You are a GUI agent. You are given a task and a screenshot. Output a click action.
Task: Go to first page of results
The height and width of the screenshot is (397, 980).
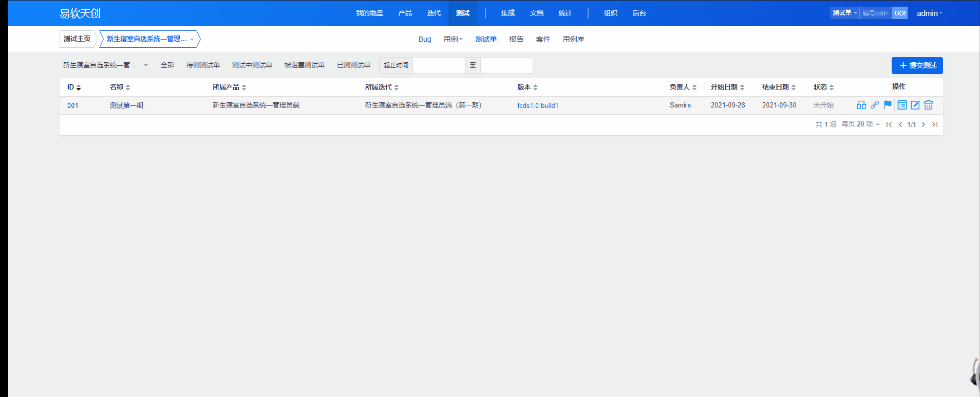tap(889, 124)
